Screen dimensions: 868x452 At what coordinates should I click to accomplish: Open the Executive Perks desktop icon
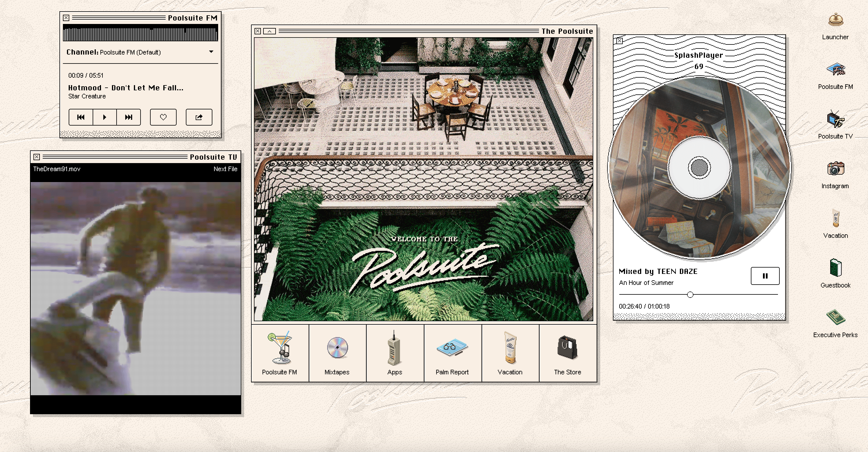[x=835, y=324]
